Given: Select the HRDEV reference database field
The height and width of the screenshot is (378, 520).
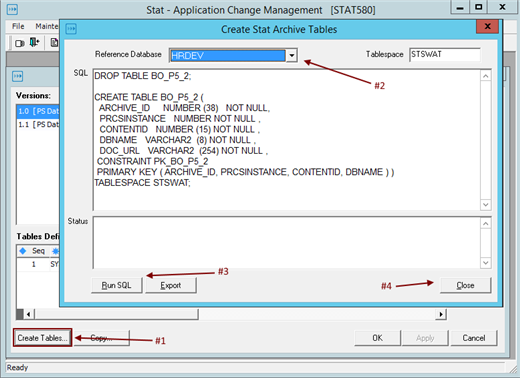Looking at the screenshot, I should (x=228, y=55).
